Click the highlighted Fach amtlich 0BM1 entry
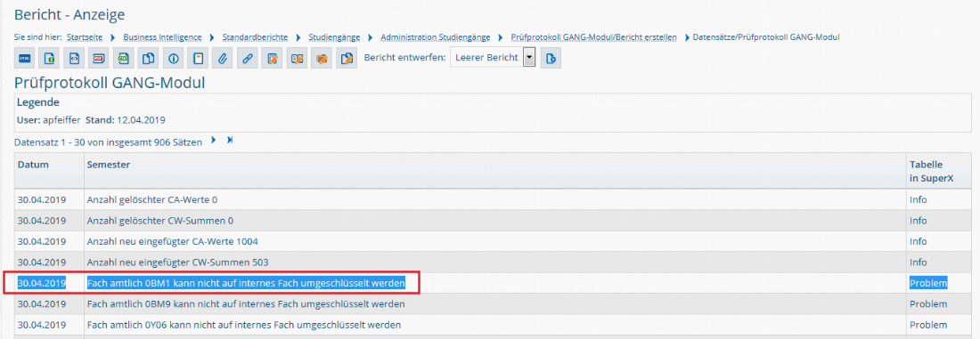Screen dimensions: 980x339 246,284
